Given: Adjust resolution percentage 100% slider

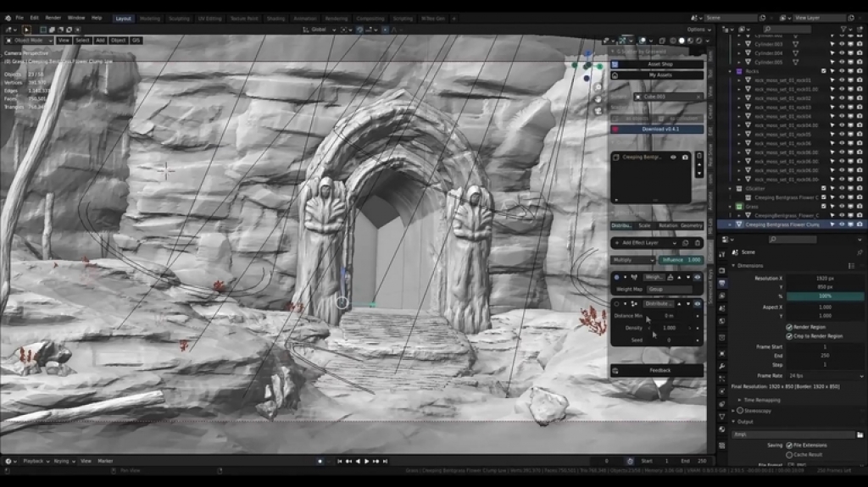Looking at the screenshot, I should [x=825, y=296].
